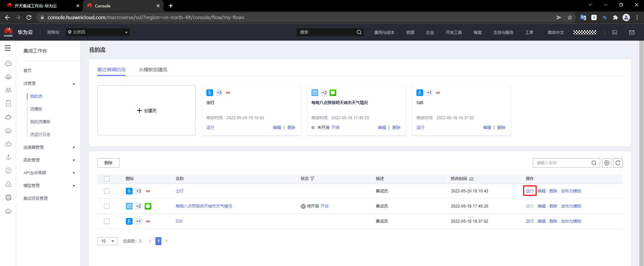Open the Chrome three-dot menu
The image size is (644, 266).
pyautogui.click(x=637, y=17)
